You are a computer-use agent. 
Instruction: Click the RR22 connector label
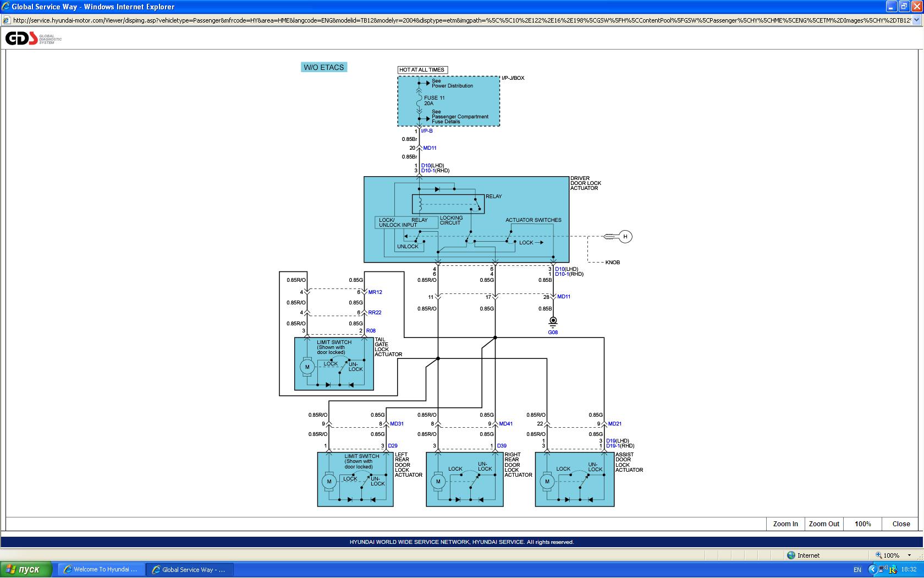click(x=375, y=313)
